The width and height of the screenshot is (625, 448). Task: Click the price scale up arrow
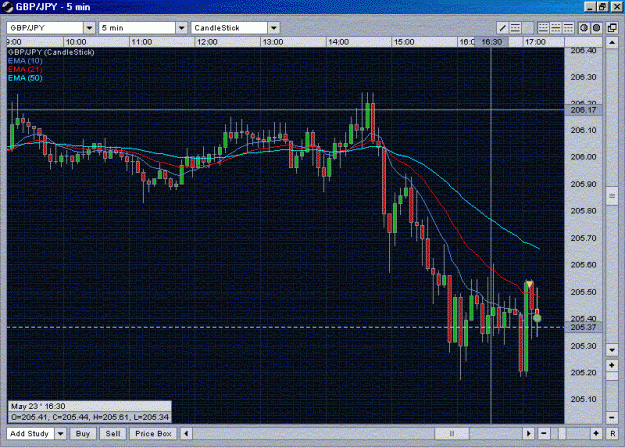coord(612,42)
